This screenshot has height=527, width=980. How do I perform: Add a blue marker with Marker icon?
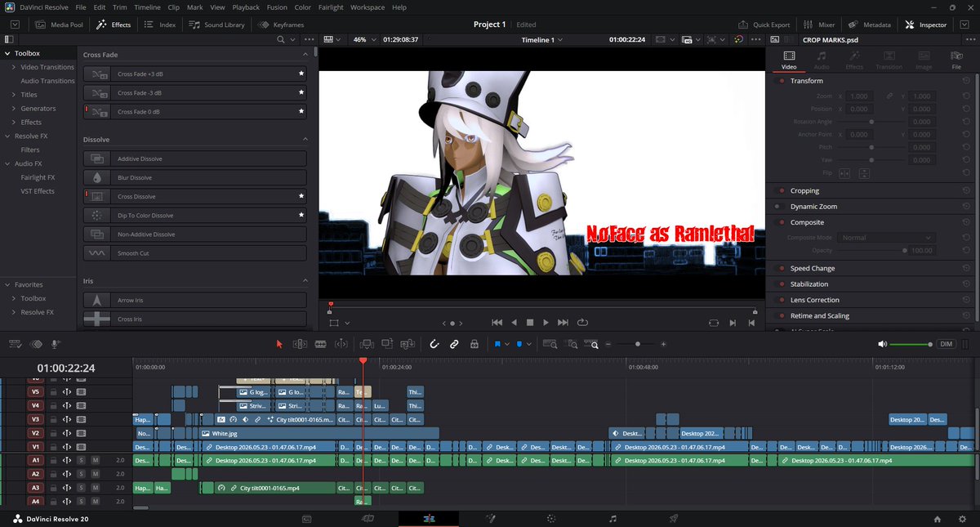(519, 345)
